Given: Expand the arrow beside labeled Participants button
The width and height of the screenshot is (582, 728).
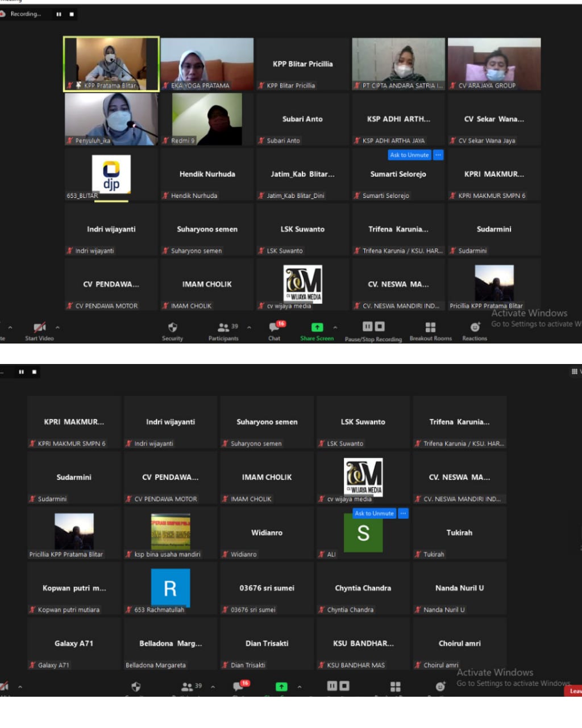Looking at the screenshot, I should point(249,327).
